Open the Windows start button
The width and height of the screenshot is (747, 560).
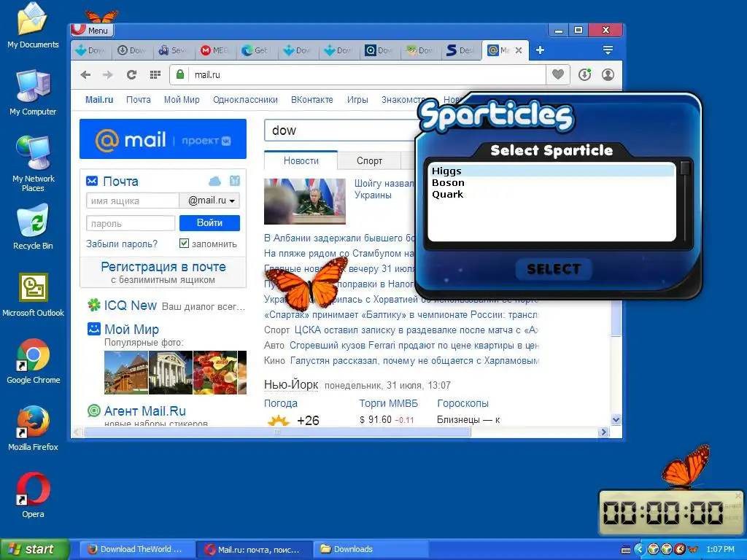click(35, 549)
